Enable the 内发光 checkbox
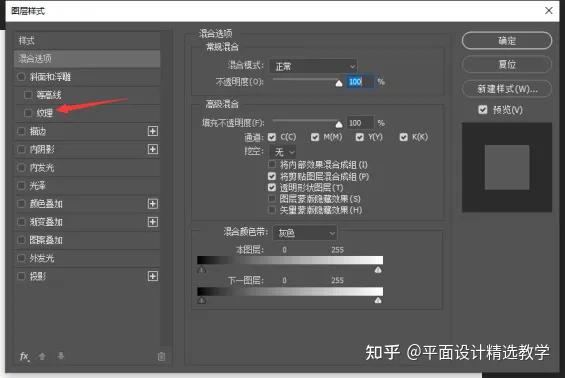This screenshot has width=565, height=378. tap(21, 167)
